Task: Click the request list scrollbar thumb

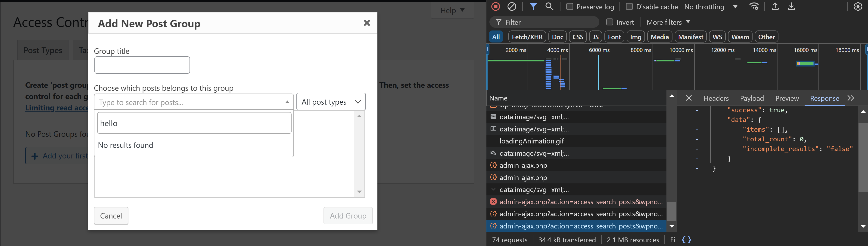Action: pyautogui.click(x=671, y=211)
